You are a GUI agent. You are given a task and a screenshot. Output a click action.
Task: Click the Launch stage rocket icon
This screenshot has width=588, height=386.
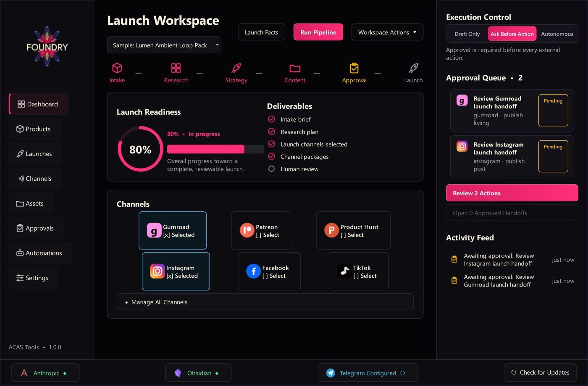414,68
